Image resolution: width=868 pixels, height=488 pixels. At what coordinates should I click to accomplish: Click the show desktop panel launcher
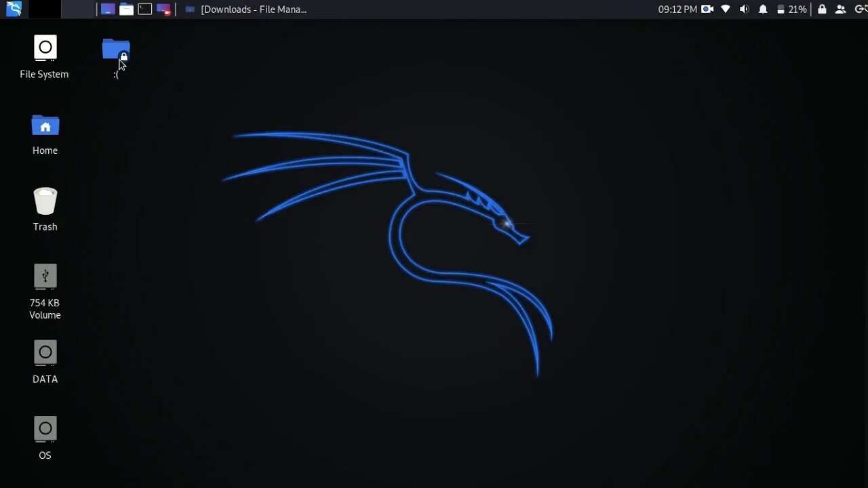108,9
